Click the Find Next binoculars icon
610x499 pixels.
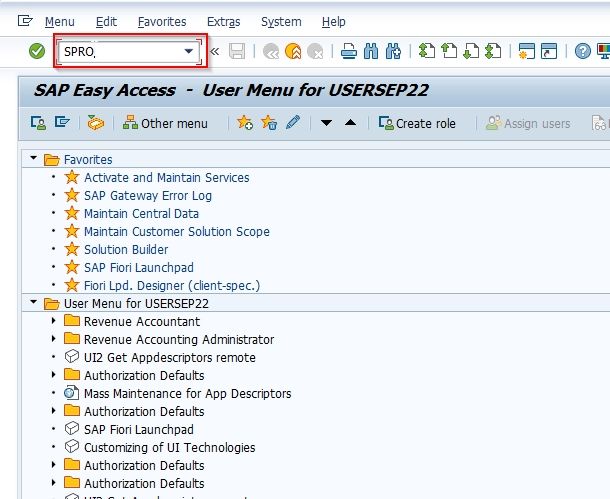(393, 51)
